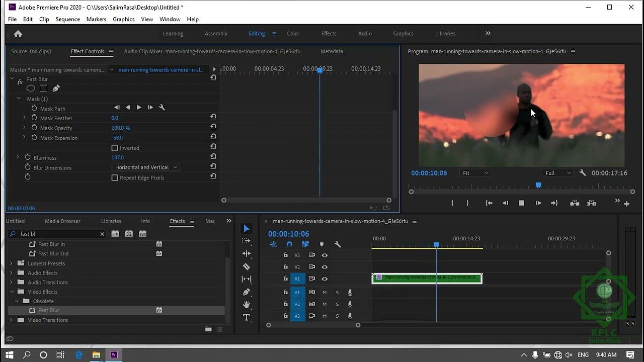Select the Track Select Forward tool
The height and width of the screenshot is (362, 644).
point(247,241)
